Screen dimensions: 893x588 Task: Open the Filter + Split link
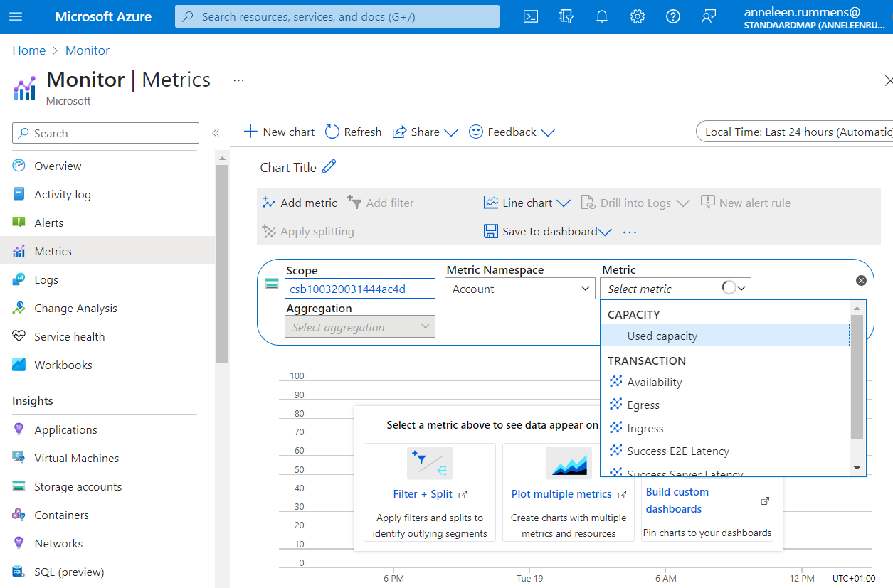click(x=423, y=494)
